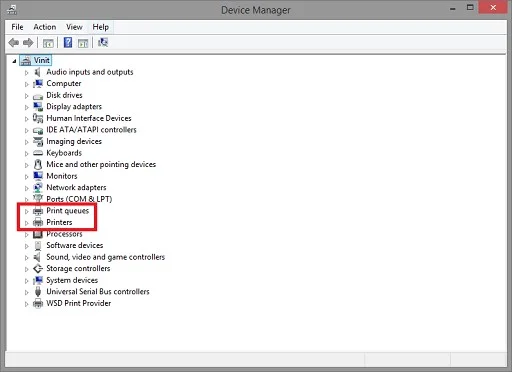Click the Mice and other pointing devices icon
This screenshot has height=372, width=512.
point(38,164)
